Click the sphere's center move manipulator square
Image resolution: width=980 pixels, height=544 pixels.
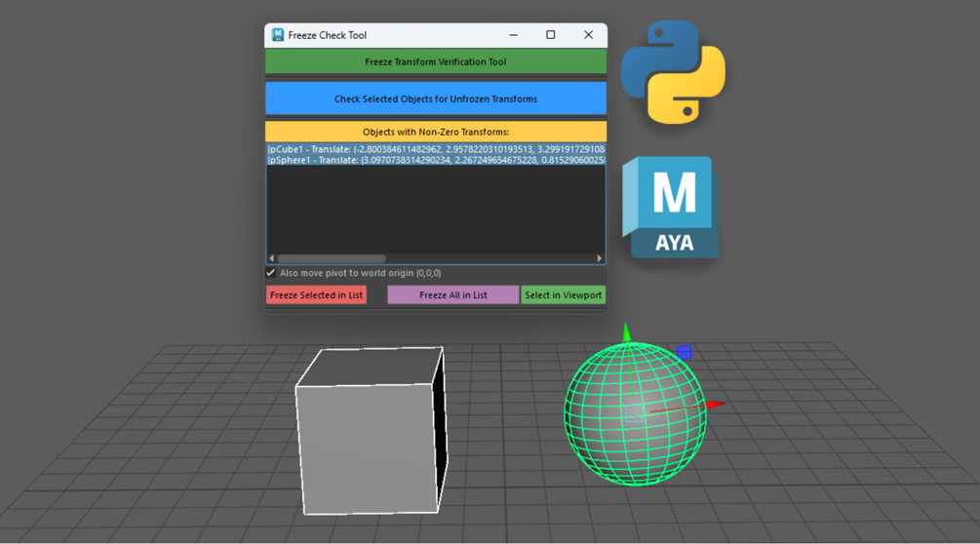[x=635, y=412]
